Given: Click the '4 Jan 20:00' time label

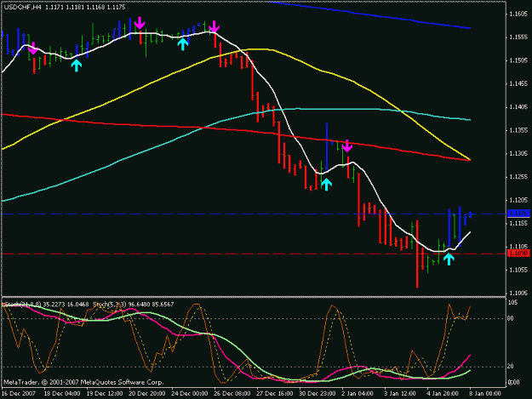Looking at the screenshot, I should [443, 394].
